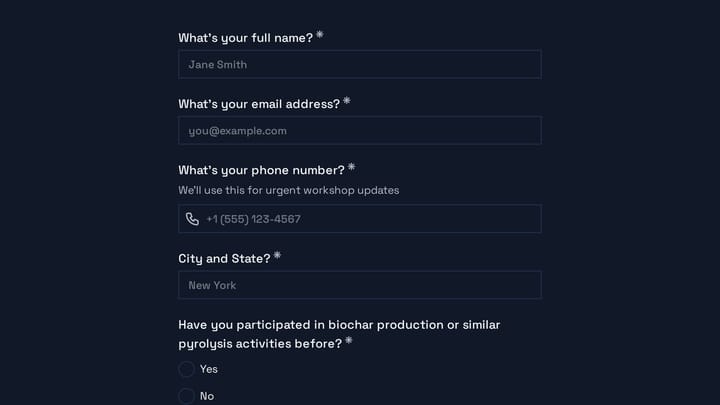Focus the email field showing you@example.com
This screenshot has width=720, height=405.
(360, 130)
